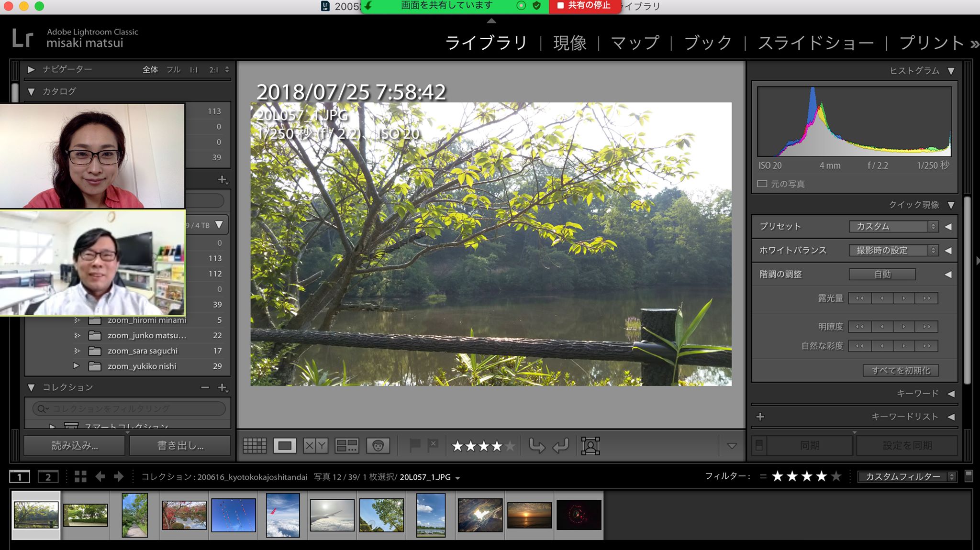Go to next photo arrow in filmstrip bar
Image resolution: width=980 pixels, height=550 pixels.
118,477
